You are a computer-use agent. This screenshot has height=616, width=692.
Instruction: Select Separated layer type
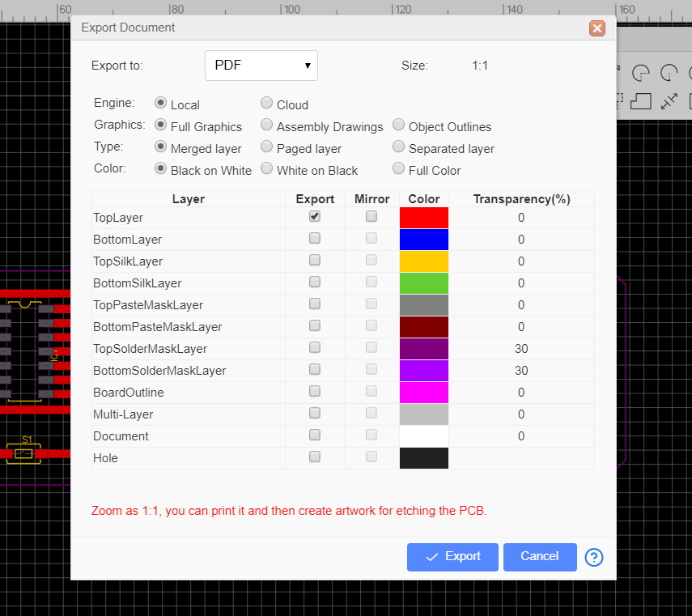tap(398, 147)
